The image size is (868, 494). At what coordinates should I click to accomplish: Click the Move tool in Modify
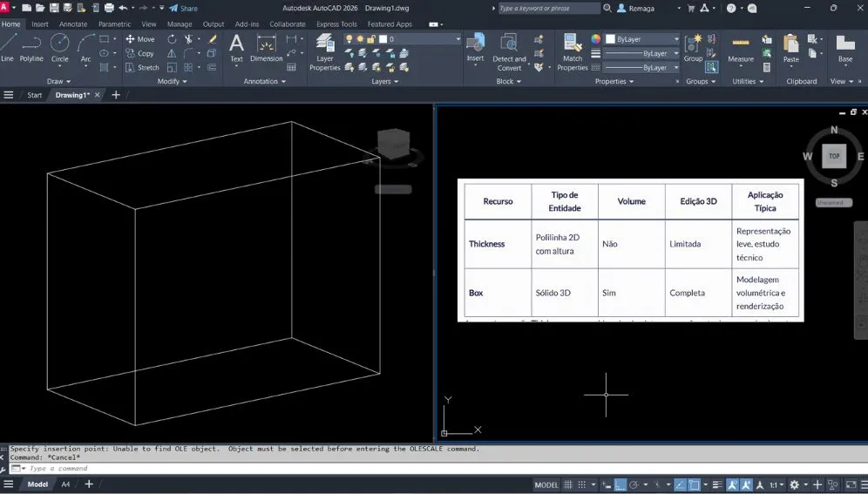[139, 39]
